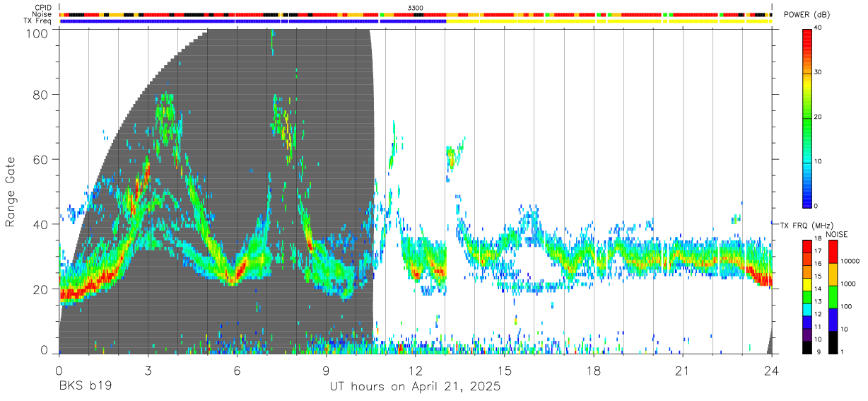This screenshot has height=401, width=868.
Task: Click the x-axis hour tick 21
Action: pyautogui.click(x=683, y=370)
